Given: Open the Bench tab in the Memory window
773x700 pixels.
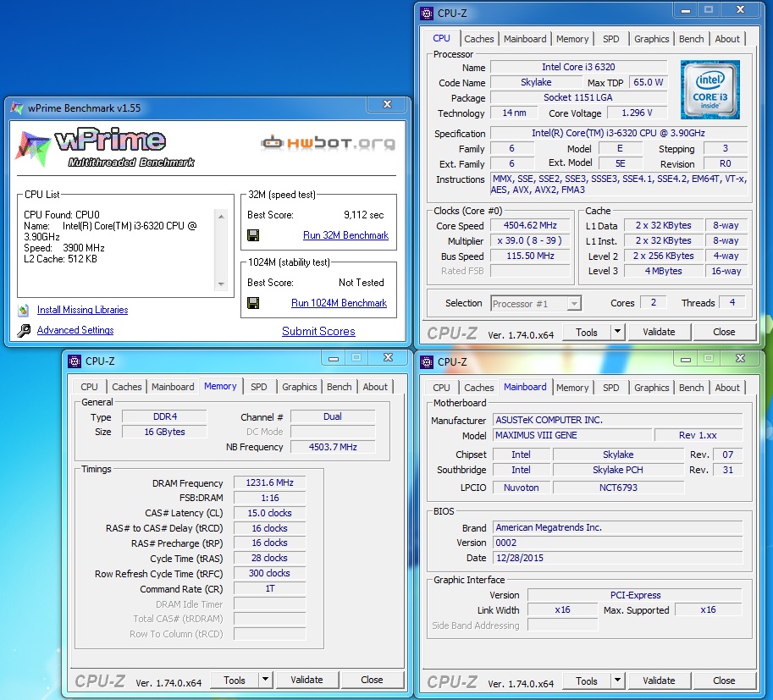Looking at the screenshot, I should click(x=340, y=387).
